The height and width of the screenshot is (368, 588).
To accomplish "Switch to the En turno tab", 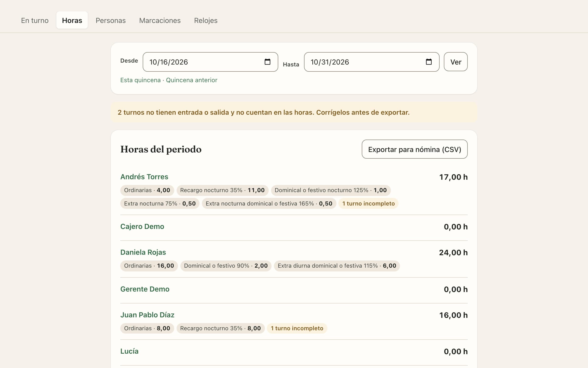I will tap(35, 21).
